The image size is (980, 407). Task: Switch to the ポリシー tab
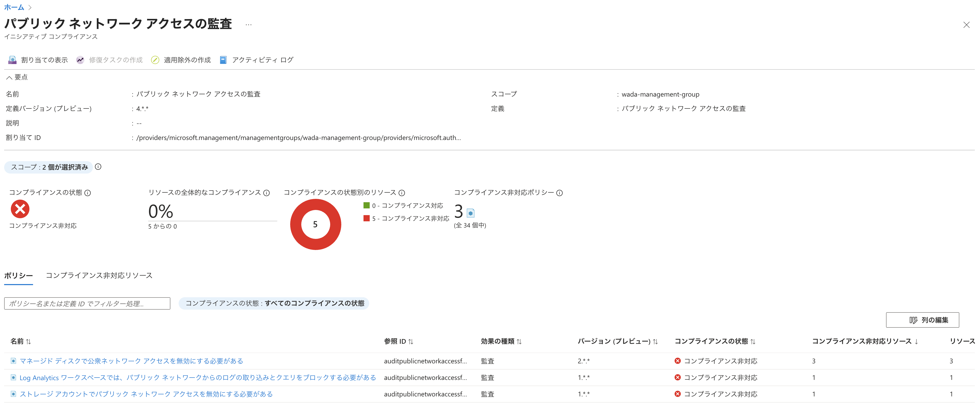(18, 275)
